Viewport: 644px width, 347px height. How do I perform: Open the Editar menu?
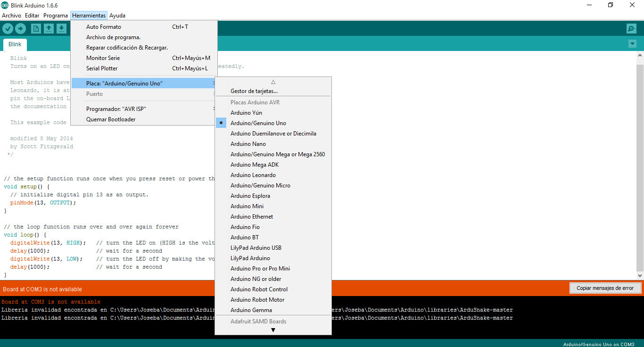click(x=32, y=16)
